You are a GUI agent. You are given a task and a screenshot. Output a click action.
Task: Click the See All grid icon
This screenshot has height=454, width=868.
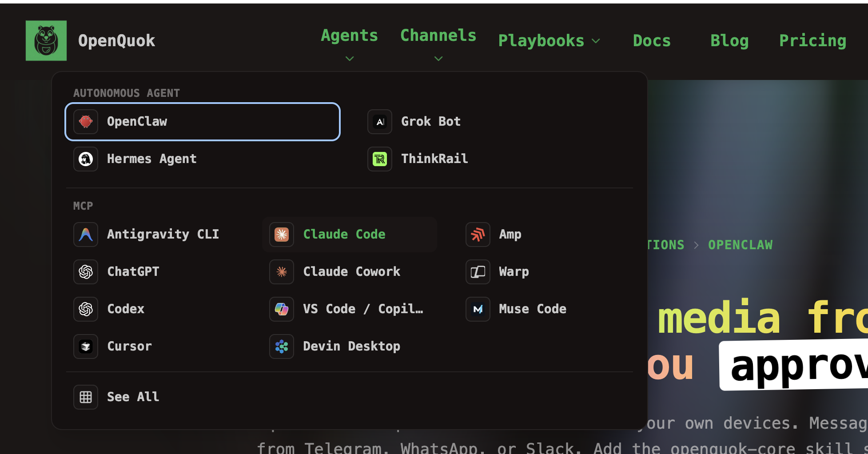point(86,397)
